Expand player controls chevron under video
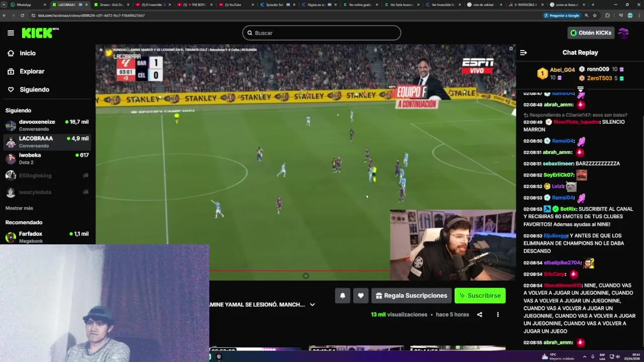 (305, 276)
